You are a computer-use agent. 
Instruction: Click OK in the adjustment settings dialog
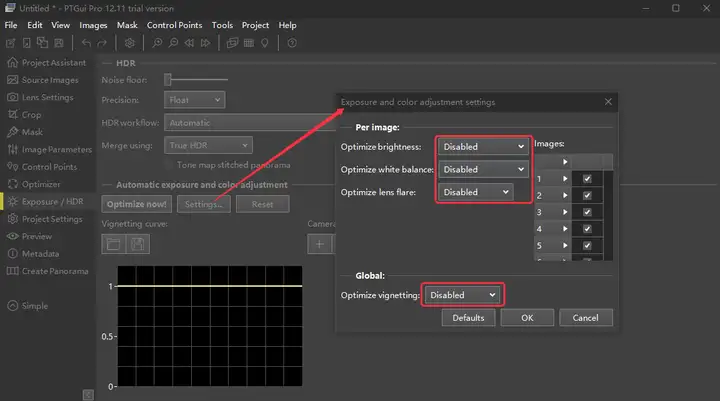527,318
